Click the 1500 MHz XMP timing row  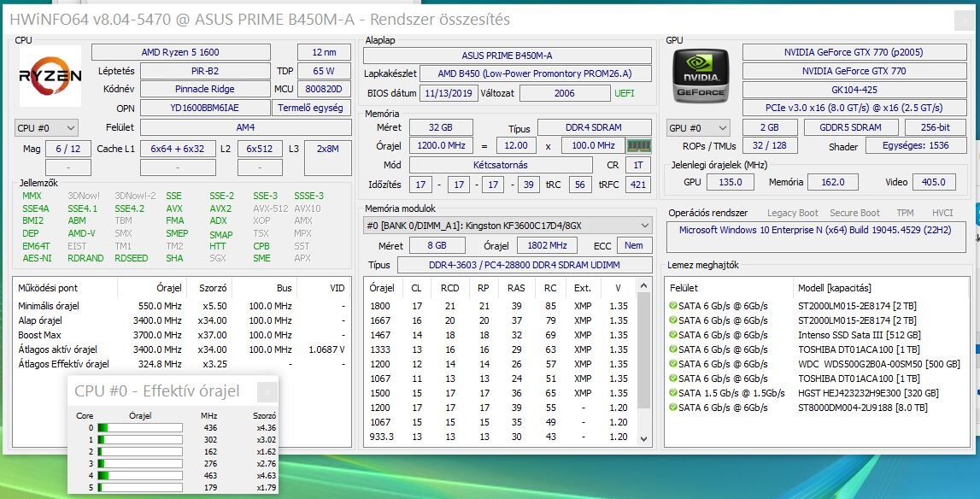point(500,393)
